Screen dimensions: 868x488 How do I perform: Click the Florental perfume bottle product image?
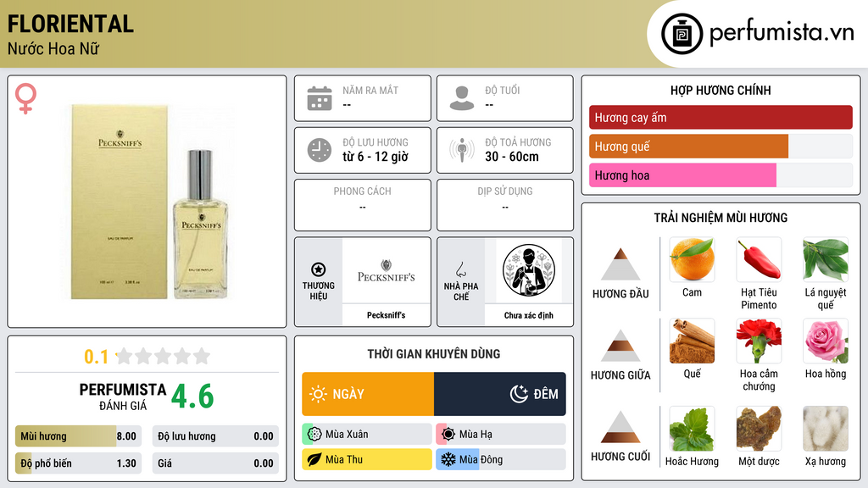click(x=151, y=202)
